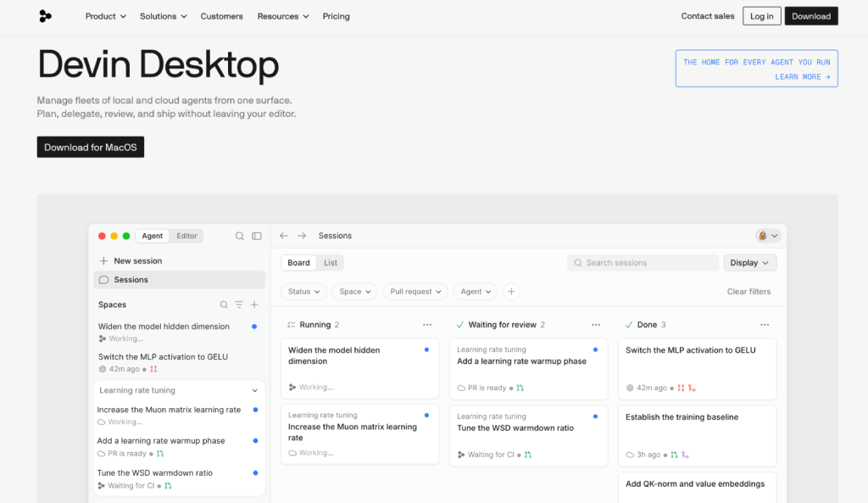Open the Spaces filter lines icon
Screen dimensions: 868x503
point(239,305)
